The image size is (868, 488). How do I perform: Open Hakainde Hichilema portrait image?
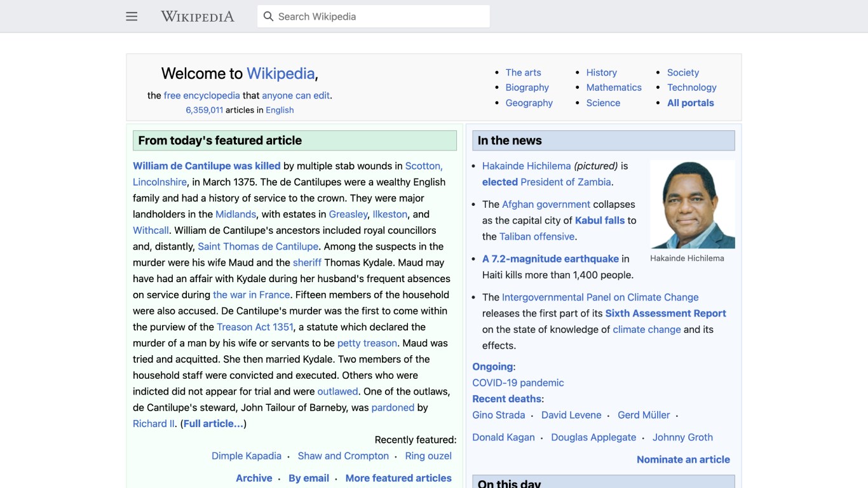pos(693,204)
